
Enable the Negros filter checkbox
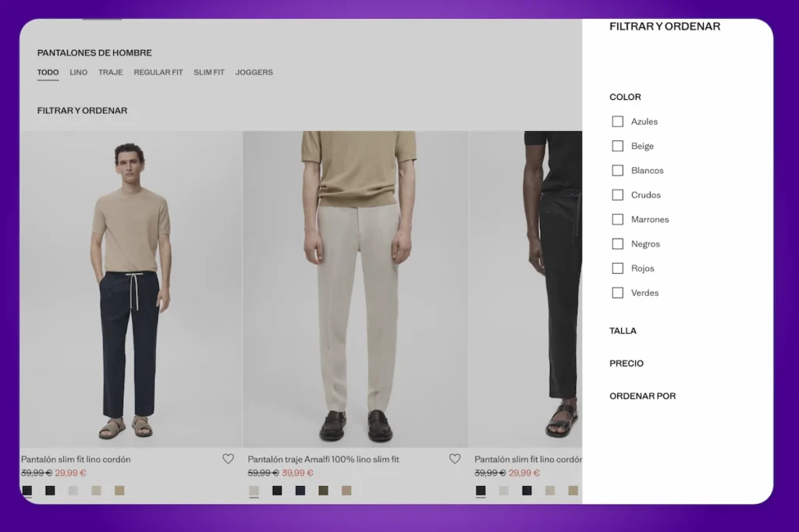pos(616,243)
